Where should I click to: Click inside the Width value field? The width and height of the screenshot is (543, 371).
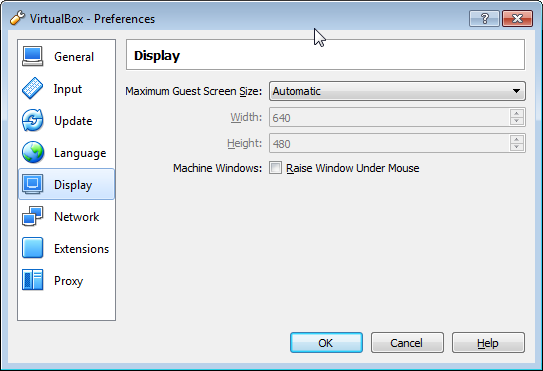click(389, 117)
